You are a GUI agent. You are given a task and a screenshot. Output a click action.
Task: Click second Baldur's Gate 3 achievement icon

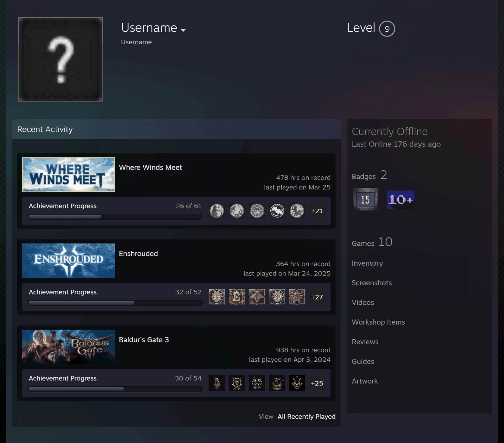(237, 383)
